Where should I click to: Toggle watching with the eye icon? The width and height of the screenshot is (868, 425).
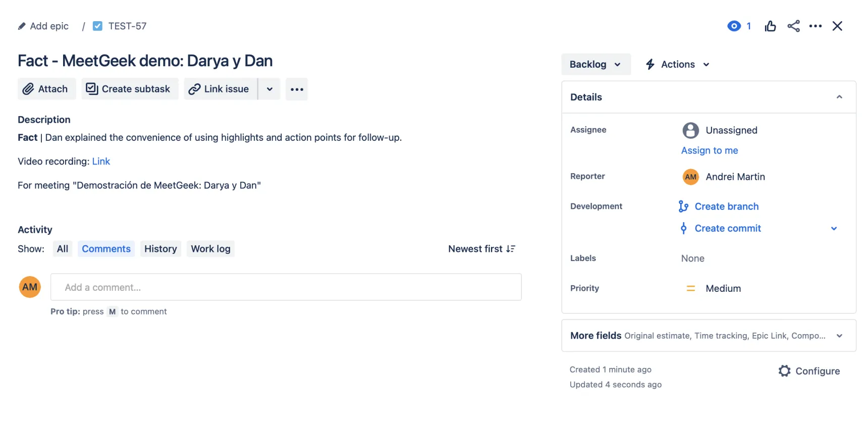click(734, 26)
